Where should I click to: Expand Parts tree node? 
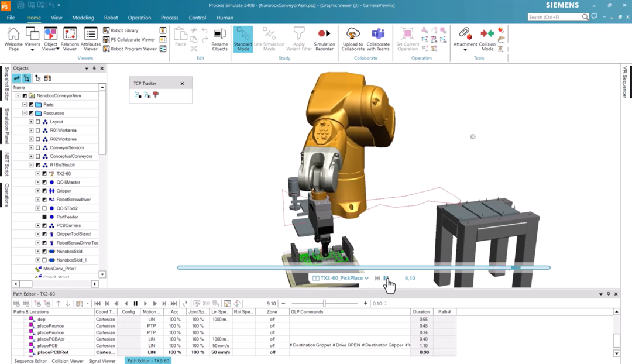click(x=25, y=104)
